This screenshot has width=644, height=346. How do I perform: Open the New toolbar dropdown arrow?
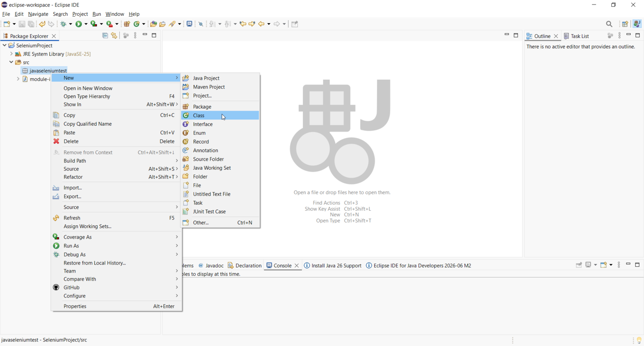14,24
